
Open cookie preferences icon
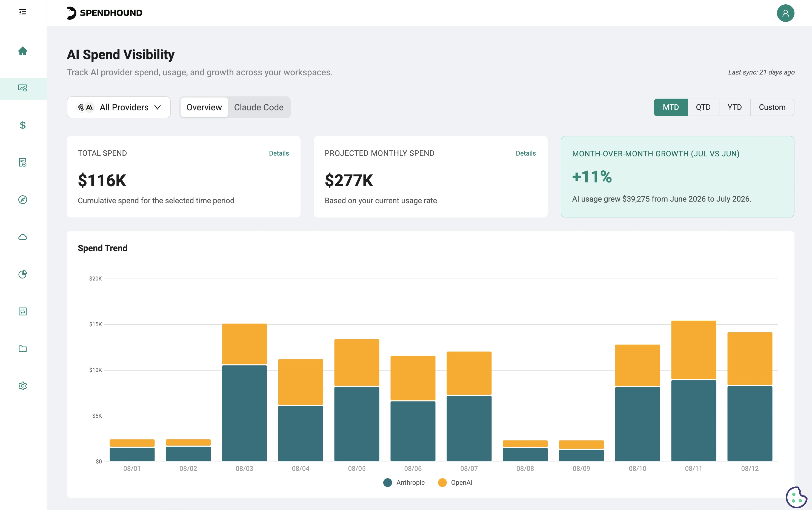click(796, 497)
